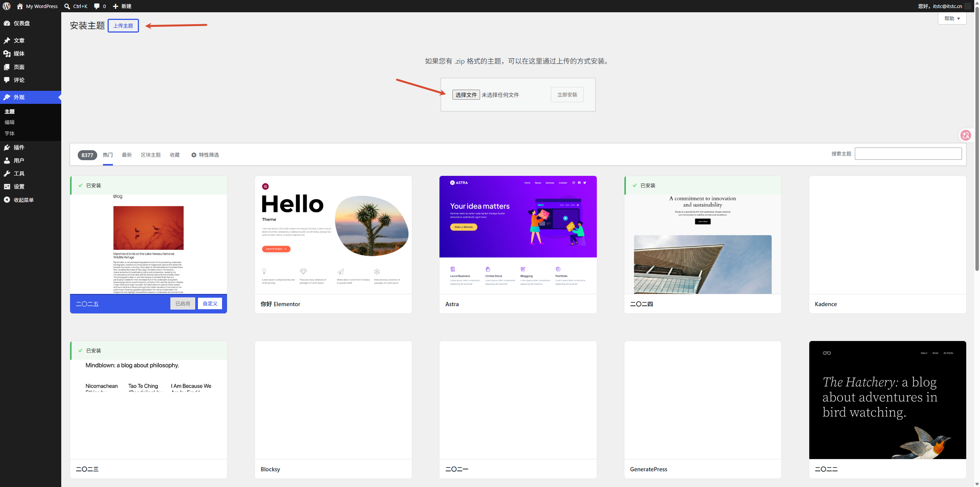This screenshot has width=980, height=487.
Task: Visit site via home icon
Action: click(20, 6)
